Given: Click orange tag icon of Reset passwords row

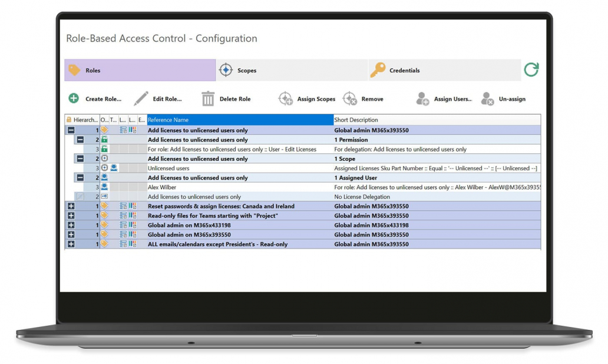Looking at the screenshot, I should tap(104, 206).
